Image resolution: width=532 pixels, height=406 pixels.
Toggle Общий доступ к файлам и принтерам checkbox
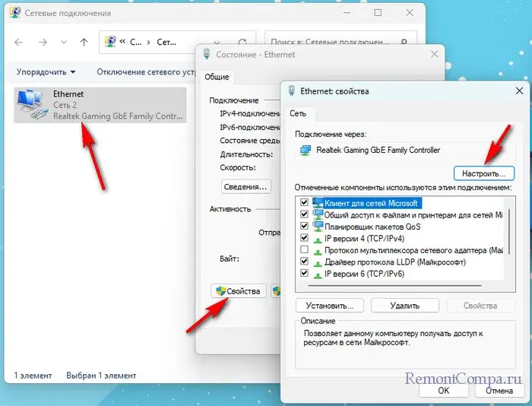click(x=304, y=214)
